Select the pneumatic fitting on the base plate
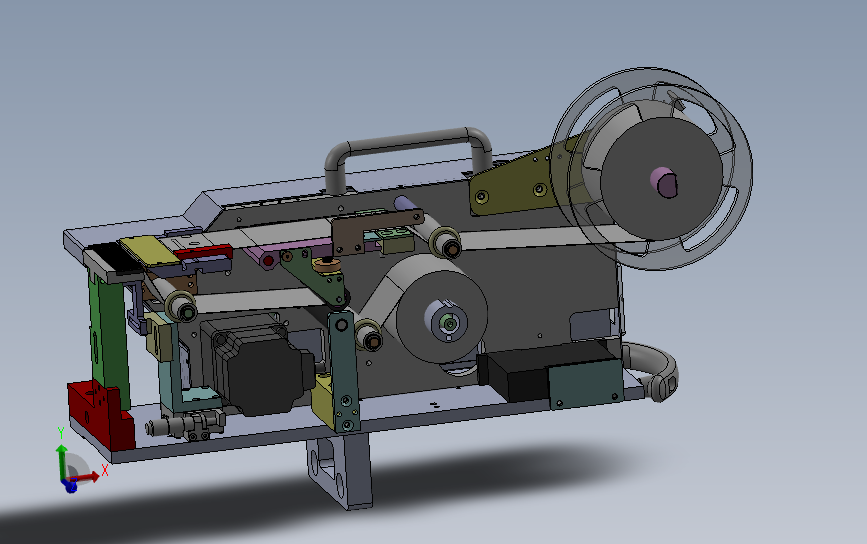 (185, 426)
